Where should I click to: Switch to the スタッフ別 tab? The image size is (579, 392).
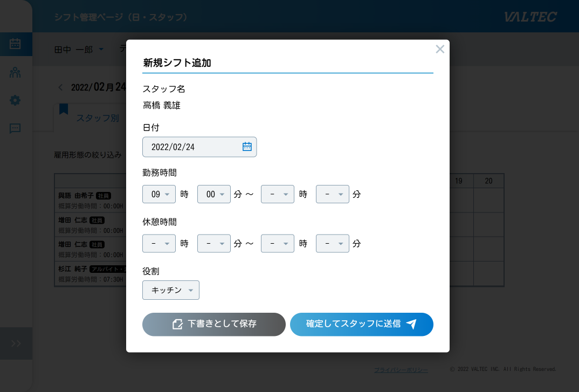tap(97, 118)
